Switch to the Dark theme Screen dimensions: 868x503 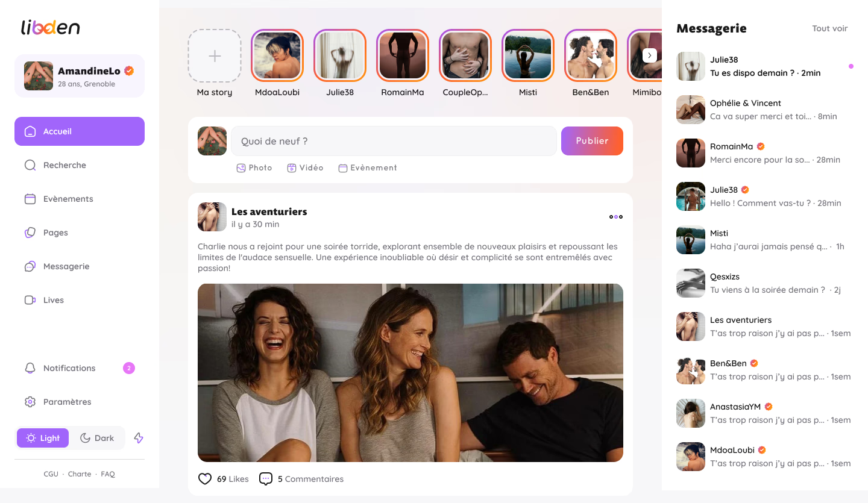[x=97, y=438]
